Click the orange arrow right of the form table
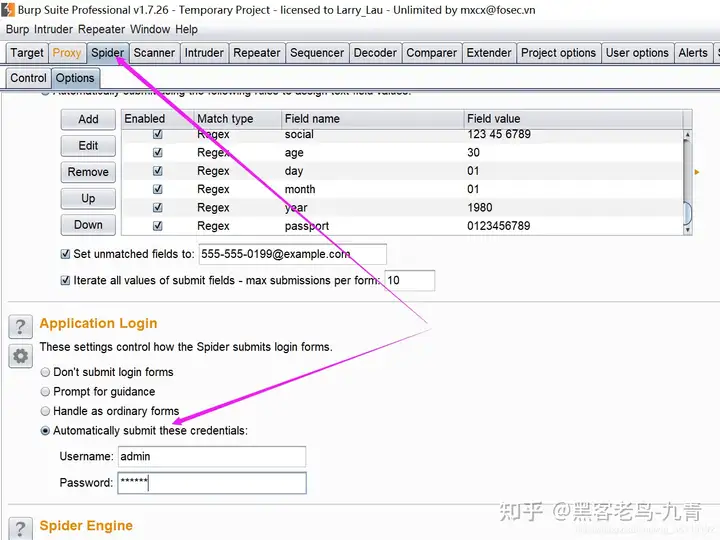Screen dimensions: 720x540 [697, 172]
